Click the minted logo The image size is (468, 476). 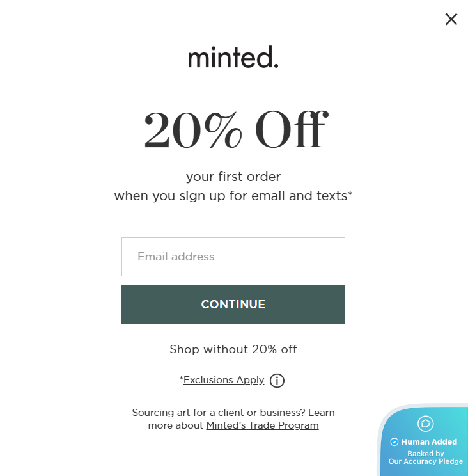(233, 58)
